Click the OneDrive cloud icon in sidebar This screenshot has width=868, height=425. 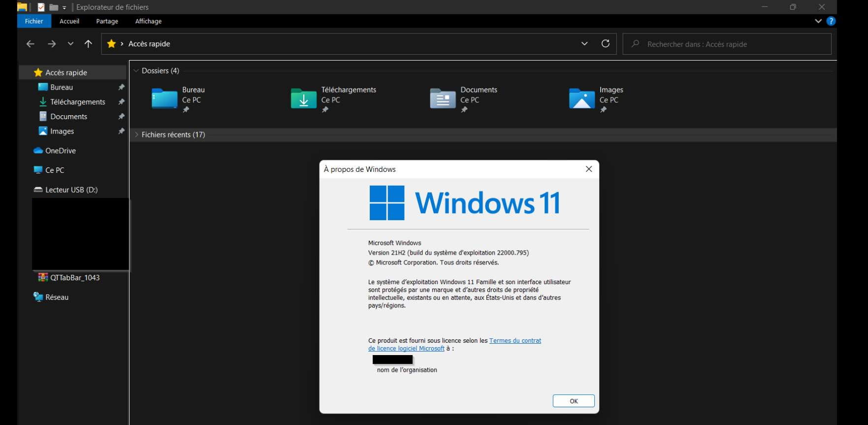[x=38, y=151]
